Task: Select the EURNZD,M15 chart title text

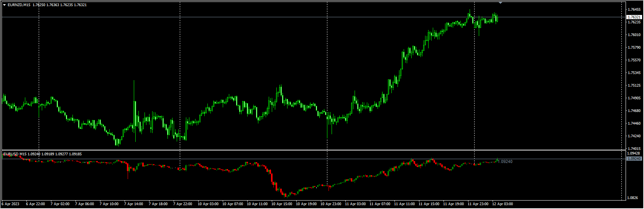Action: coord(19,5)
